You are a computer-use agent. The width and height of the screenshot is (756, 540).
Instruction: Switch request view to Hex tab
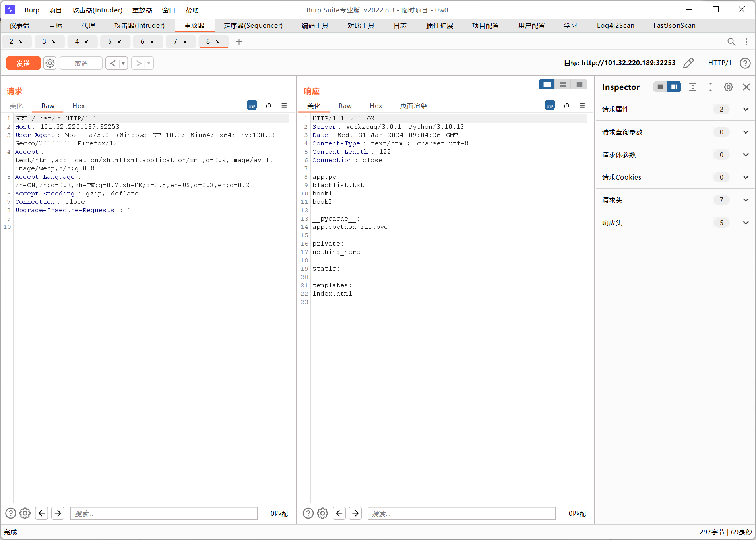[x=78, y=106]
